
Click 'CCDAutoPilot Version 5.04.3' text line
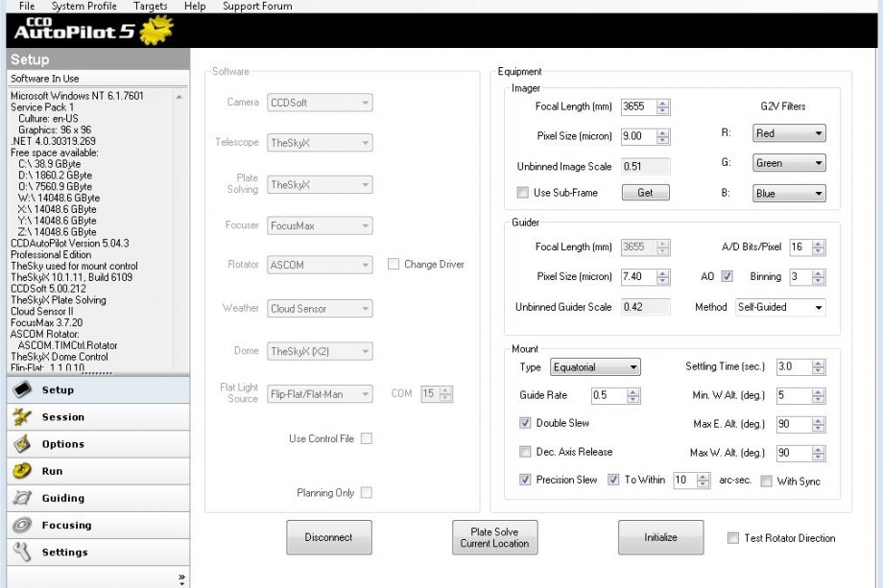70,243
